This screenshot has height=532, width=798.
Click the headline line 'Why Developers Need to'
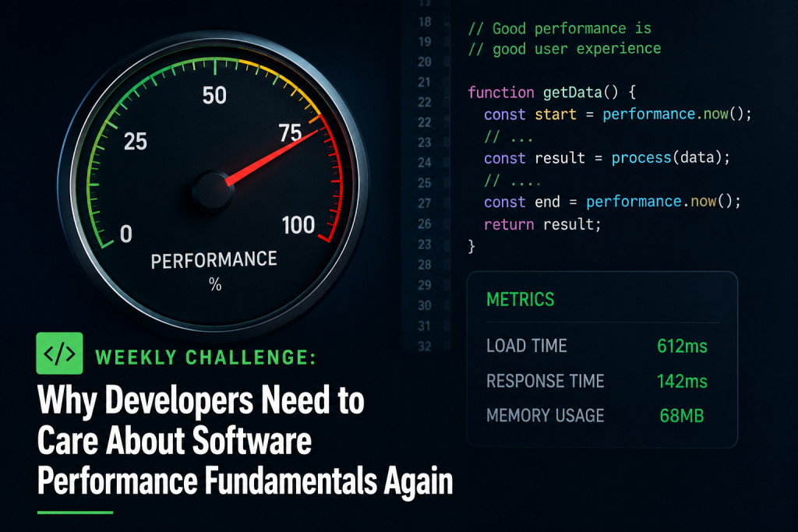(x=201, y=401)
